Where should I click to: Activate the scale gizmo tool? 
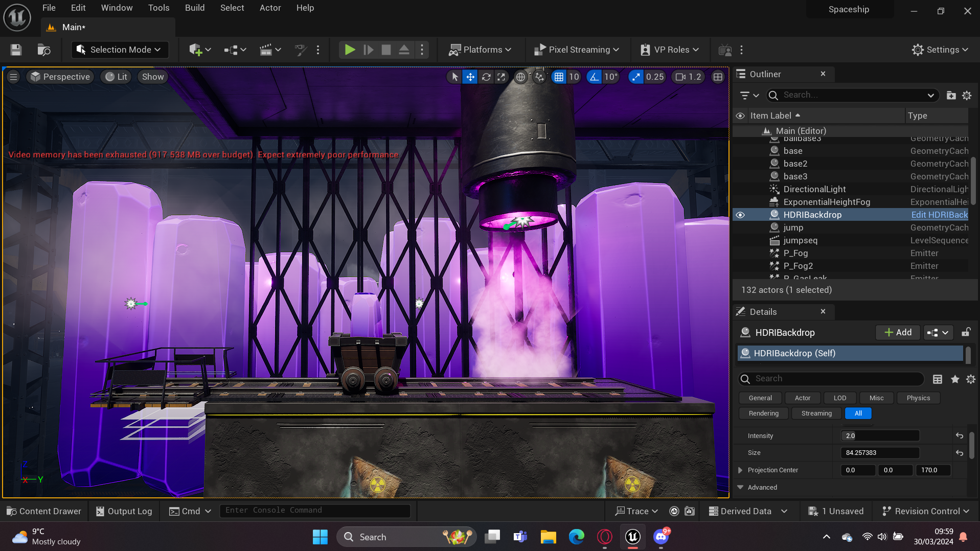502,77
